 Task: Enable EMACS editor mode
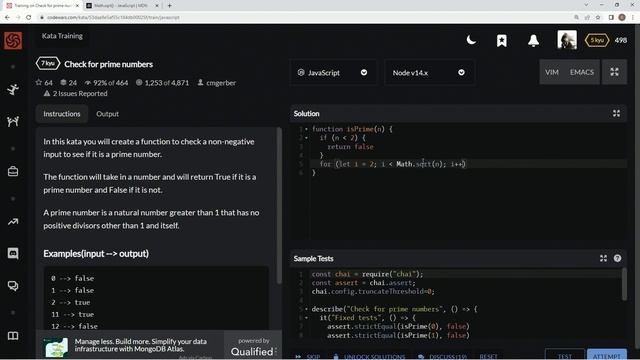[x=582, y=72]
